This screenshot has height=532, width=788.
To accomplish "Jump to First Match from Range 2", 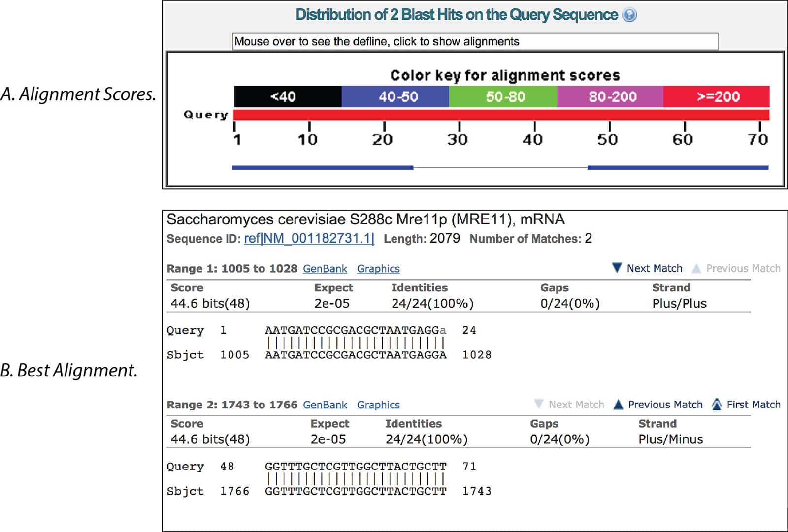I will [717, 404].
